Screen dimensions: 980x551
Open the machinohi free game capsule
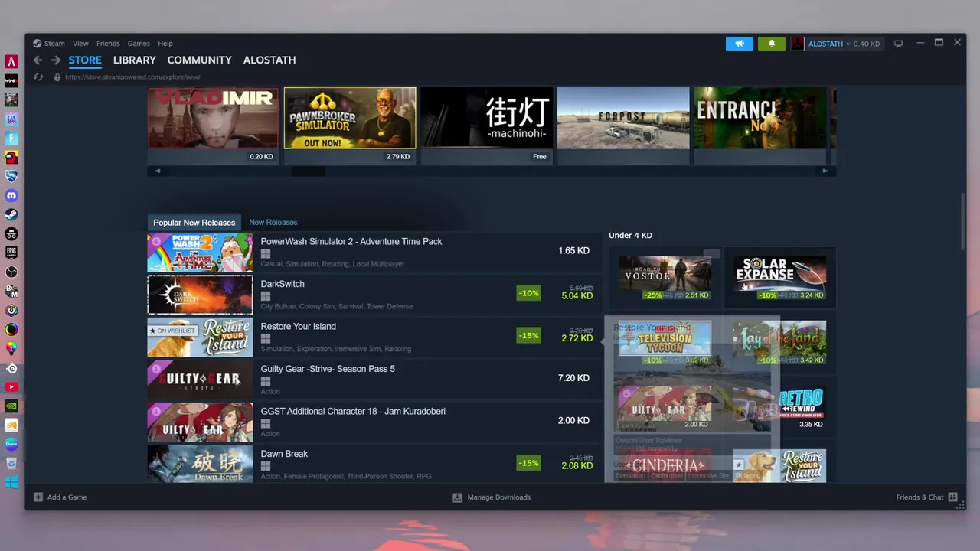487,125
